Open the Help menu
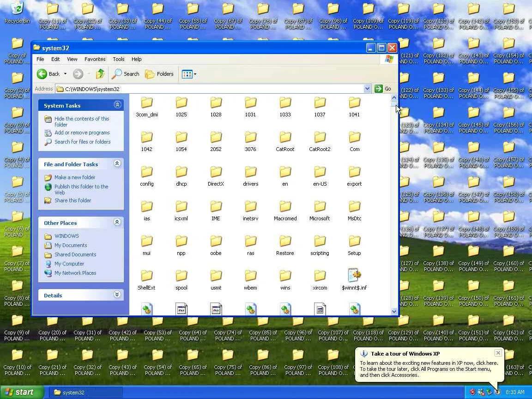 (x=136, y=59)
